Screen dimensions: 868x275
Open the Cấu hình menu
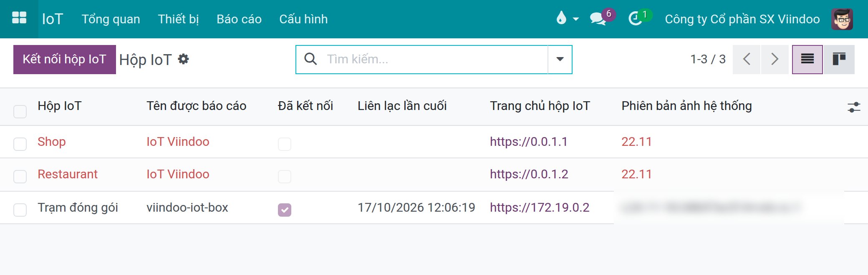(x=303, y=19)
